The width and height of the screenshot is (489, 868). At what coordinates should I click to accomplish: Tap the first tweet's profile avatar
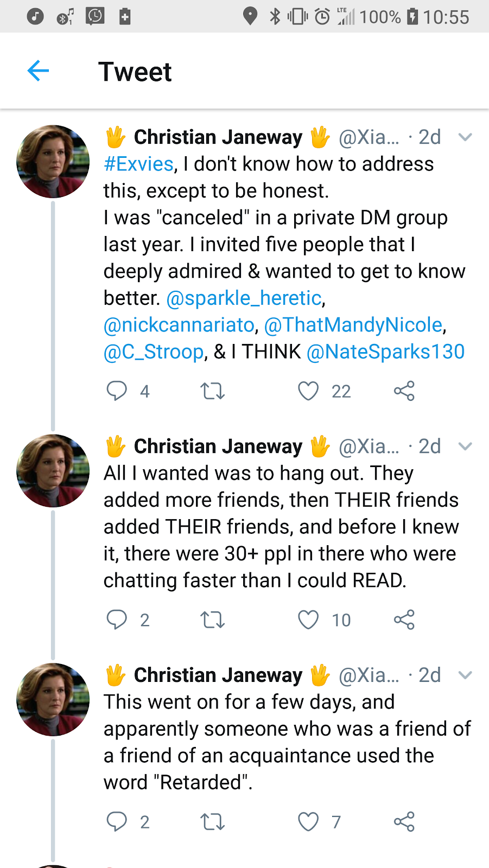[x=53, y=162]
